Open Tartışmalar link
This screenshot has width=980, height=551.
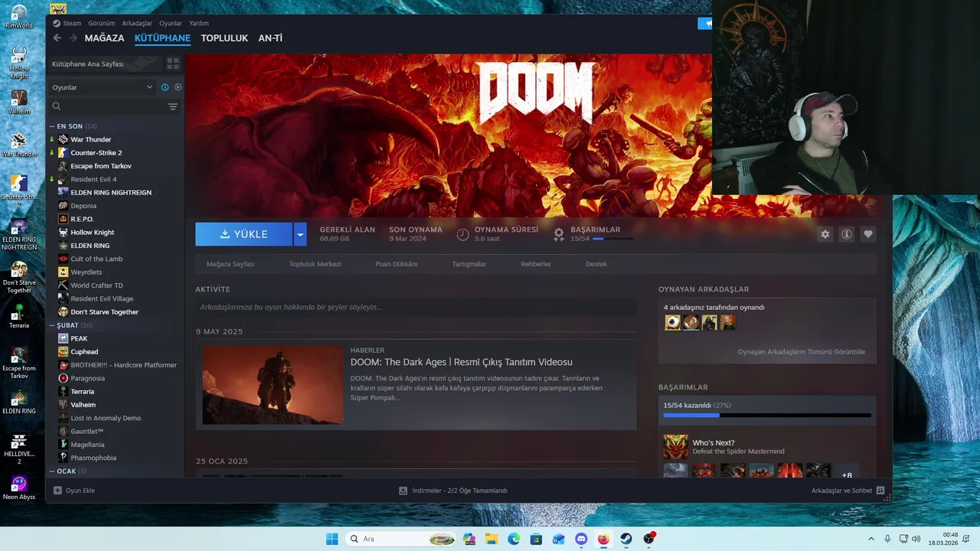click(x=469, y=264)
